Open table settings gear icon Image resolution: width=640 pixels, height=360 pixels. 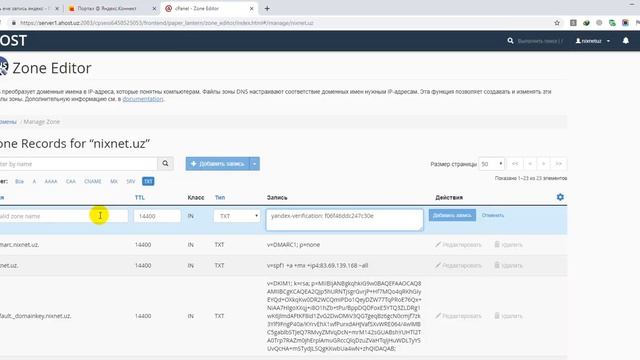pyautogui.click(x=560, y=197)
